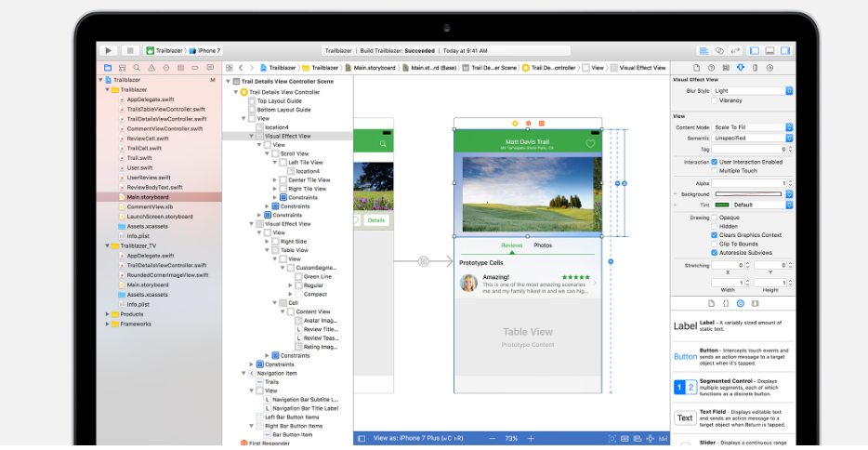Click the Stop button in toolbar

130,50
